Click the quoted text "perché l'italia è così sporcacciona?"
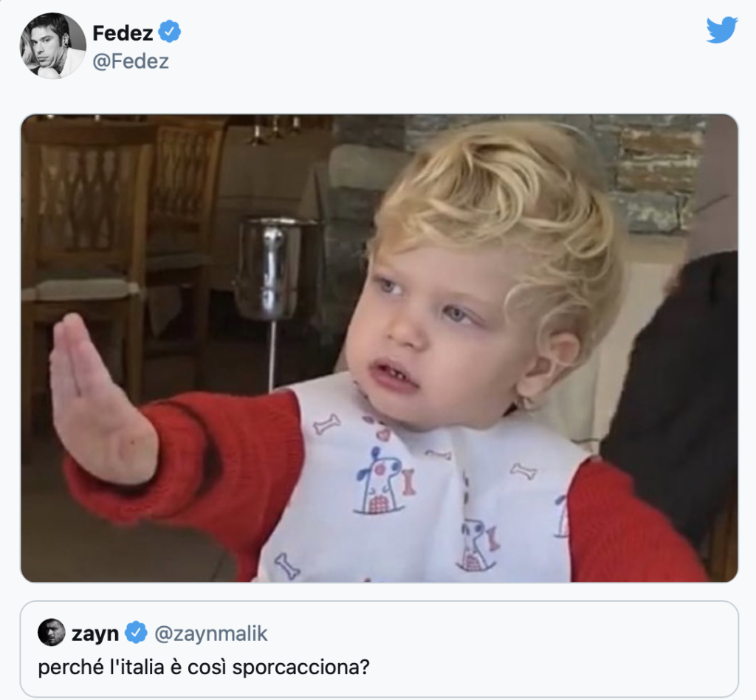This screenshot has height=700, width=756. [x=204, y=668]
